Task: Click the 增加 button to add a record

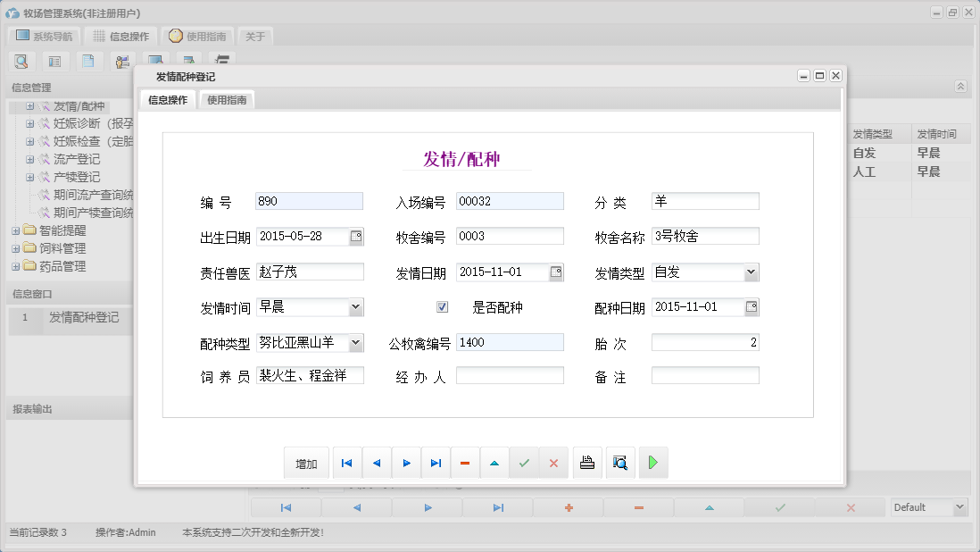Action: 306,463
